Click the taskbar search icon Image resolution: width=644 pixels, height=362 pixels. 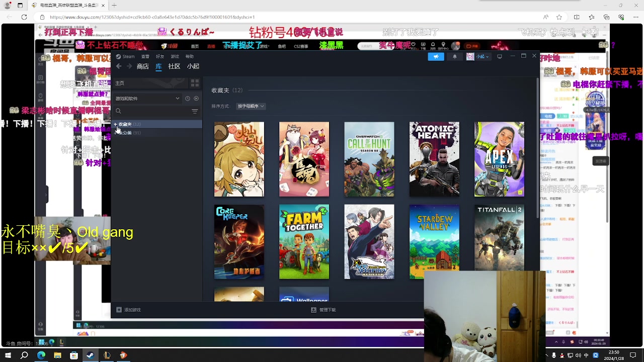pyautogui.click(x=24, y=355)
